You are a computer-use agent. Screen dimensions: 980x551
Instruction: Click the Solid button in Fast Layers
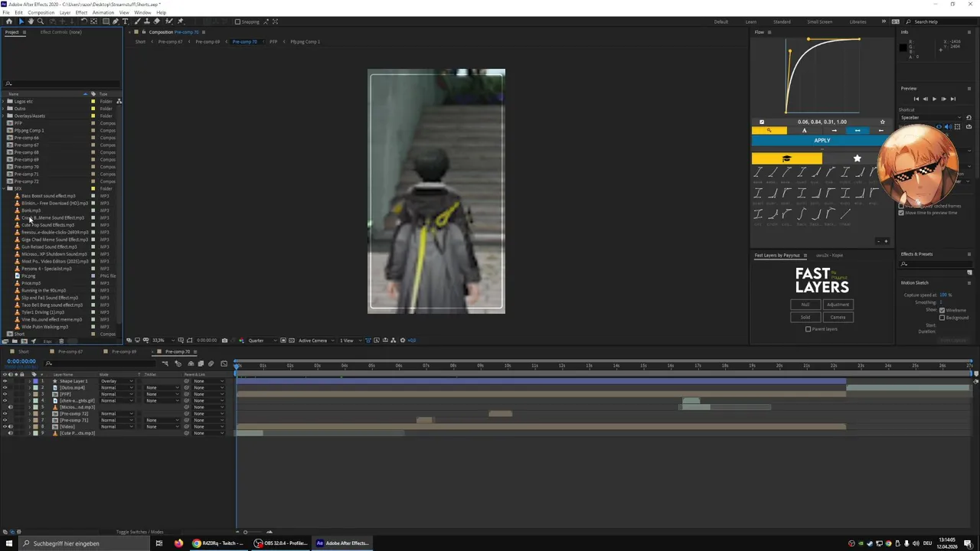tap(805, 317)
